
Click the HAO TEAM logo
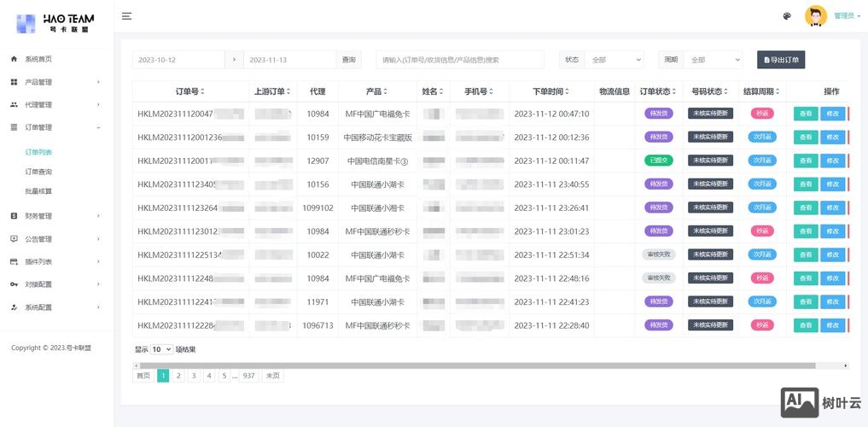click(x=55, y=23)
